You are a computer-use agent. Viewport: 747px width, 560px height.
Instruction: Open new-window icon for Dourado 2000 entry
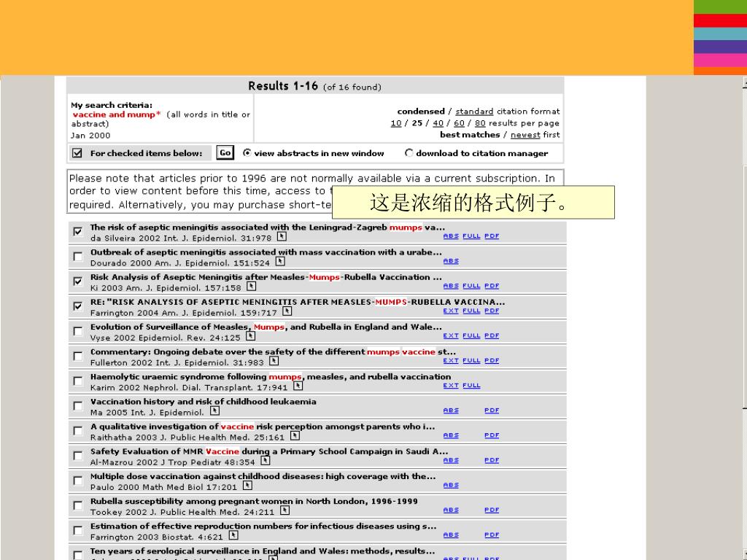[x=280, y=262]
